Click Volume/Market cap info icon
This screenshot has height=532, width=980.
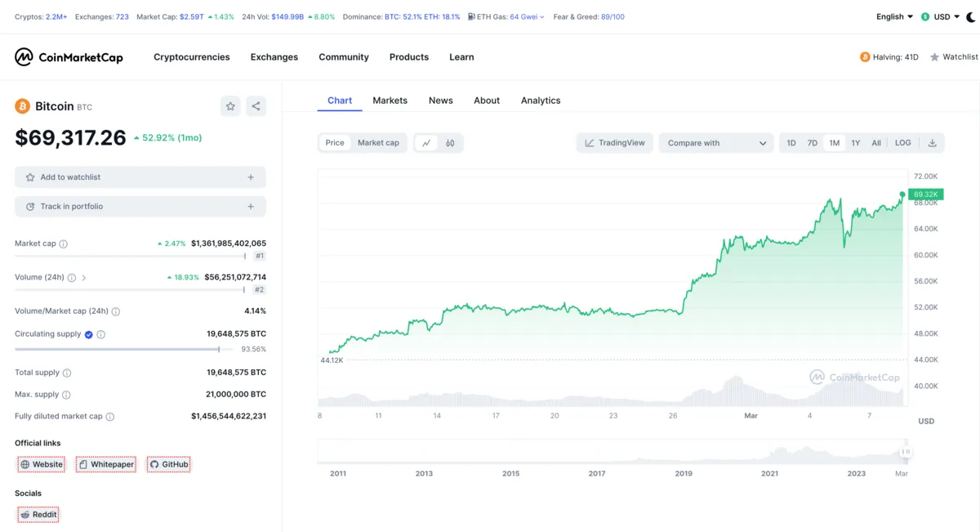click(116, 311)
